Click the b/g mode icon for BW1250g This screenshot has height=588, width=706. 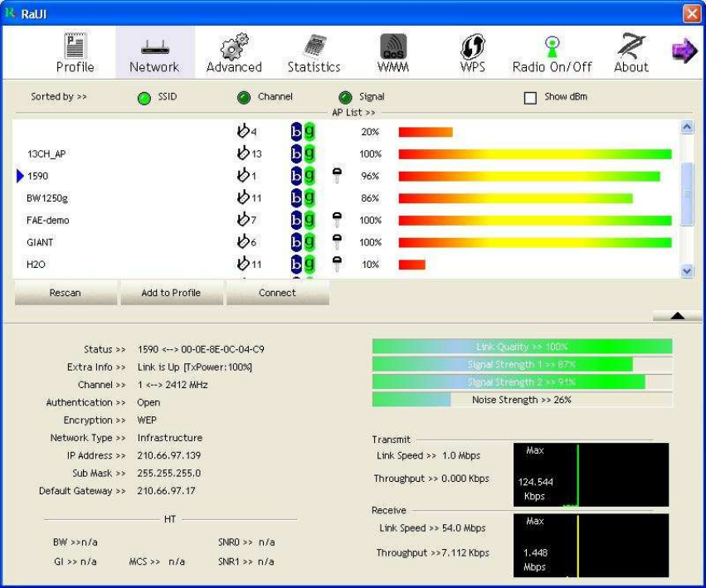click(x=303, y=197)
